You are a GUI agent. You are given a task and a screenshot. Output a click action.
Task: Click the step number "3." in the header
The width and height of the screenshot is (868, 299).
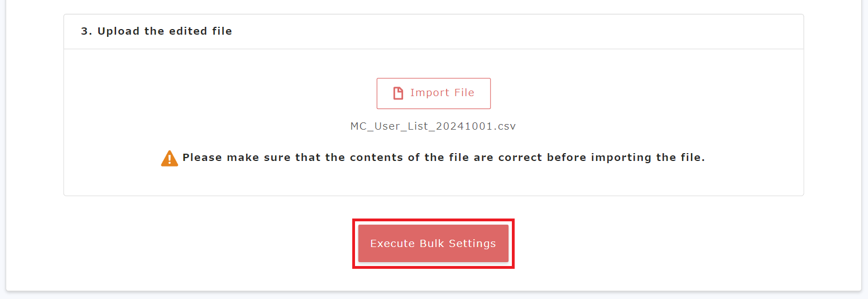[87, 31]
